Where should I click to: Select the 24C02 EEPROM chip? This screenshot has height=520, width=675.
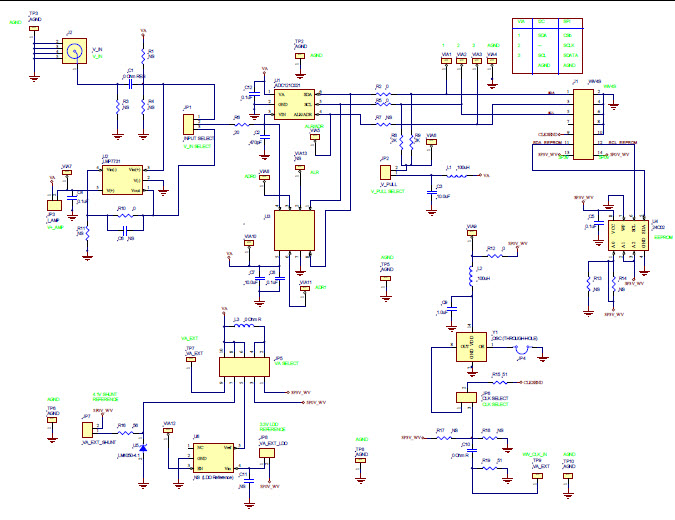point(625,235)
